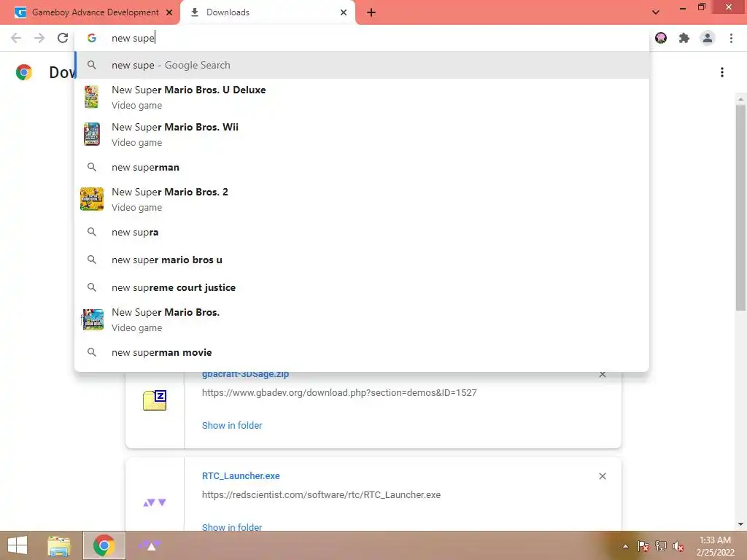747x560 pixels.
Task: Choose New Super Mario Bros. 2 suggestion
Action: pos(362,199)
